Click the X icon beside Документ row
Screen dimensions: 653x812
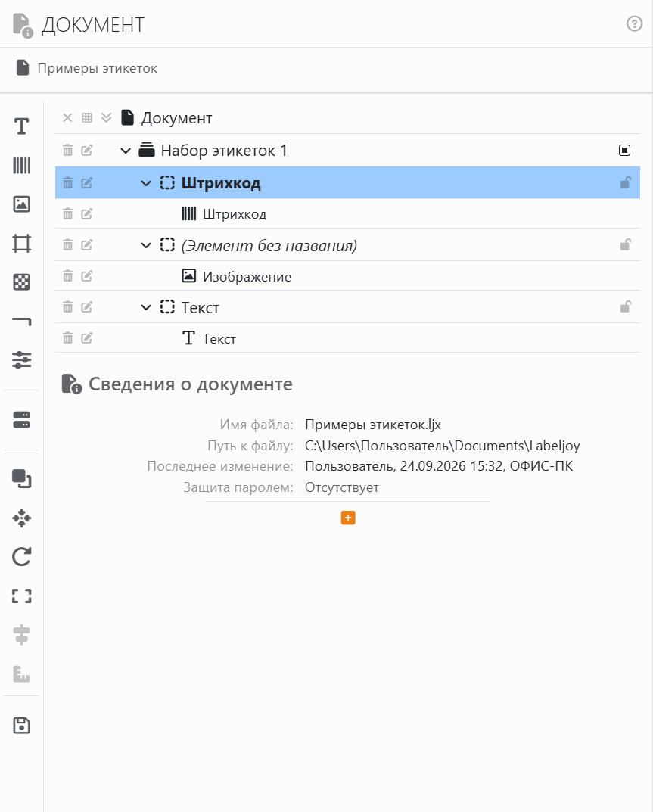tap(67, 117)
